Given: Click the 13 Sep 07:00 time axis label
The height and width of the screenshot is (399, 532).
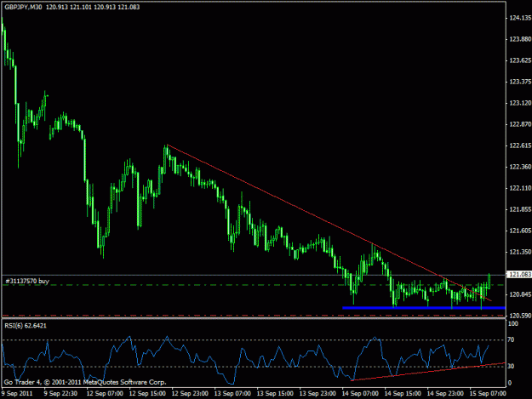Looking at the screenshot, I should (x=232, y=393).
